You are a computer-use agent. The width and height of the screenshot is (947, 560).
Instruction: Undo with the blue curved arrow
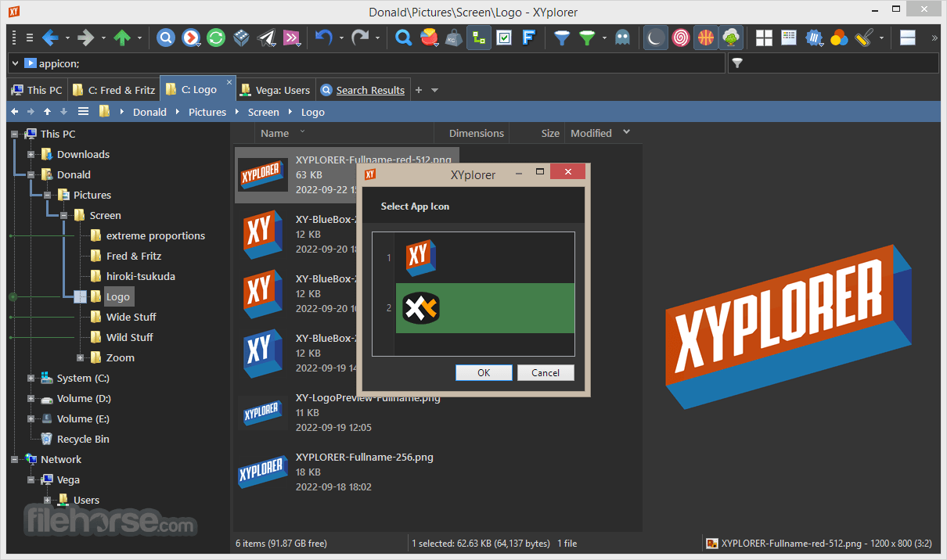click(324, 37)
